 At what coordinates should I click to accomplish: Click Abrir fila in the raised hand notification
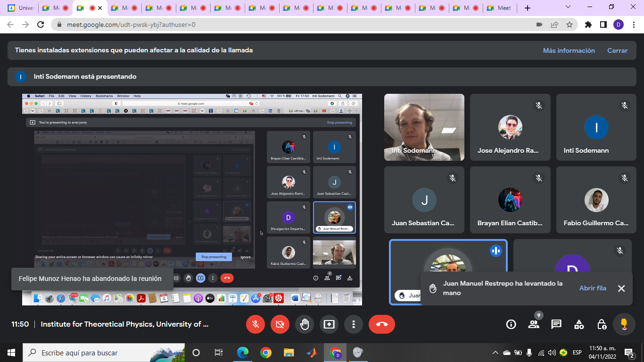click(593, 288)
